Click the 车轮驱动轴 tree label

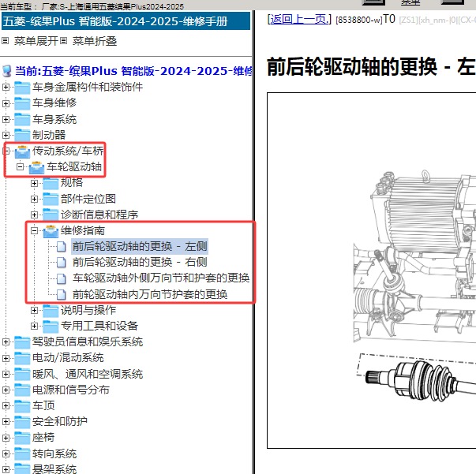pos(74,166)
